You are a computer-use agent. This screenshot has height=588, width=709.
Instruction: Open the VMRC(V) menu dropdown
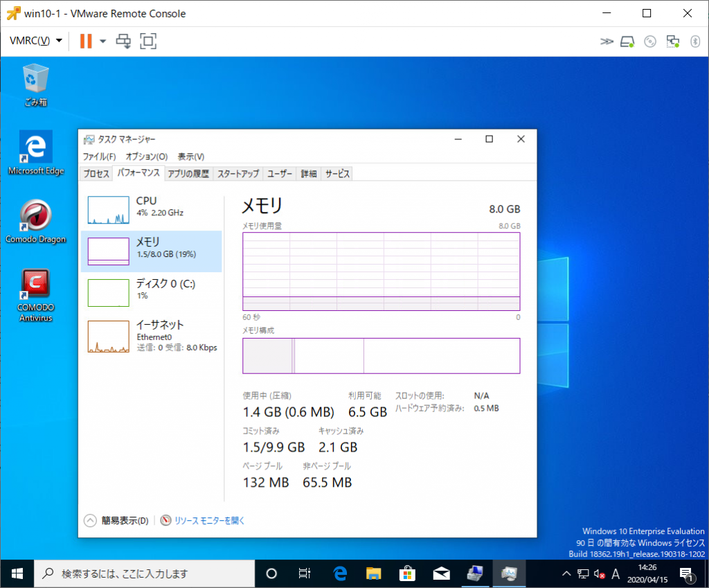[x=36, y=41]
